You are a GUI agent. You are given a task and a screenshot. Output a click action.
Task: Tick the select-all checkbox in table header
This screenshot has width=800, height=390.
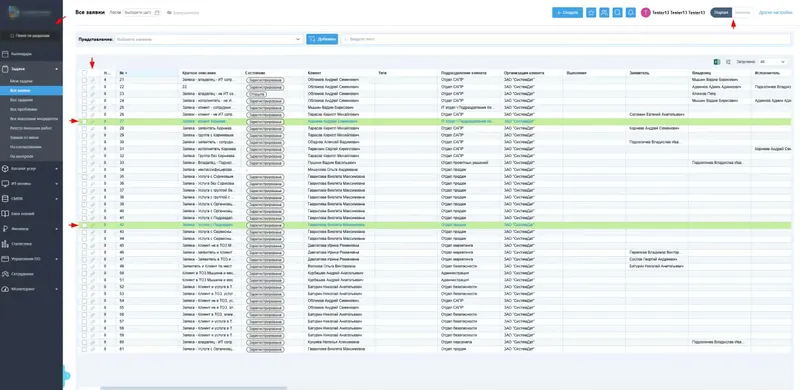(x=84, y=73)
